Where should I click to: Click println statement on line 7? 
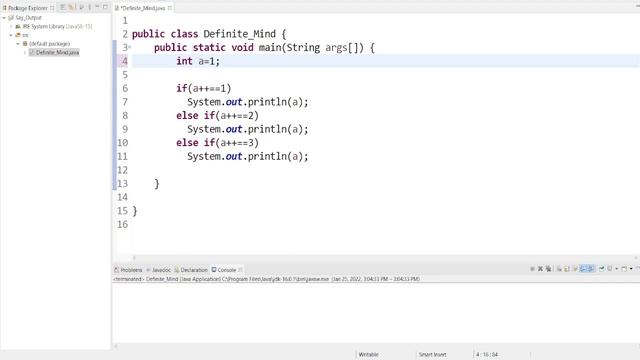[x=248, y=102]
